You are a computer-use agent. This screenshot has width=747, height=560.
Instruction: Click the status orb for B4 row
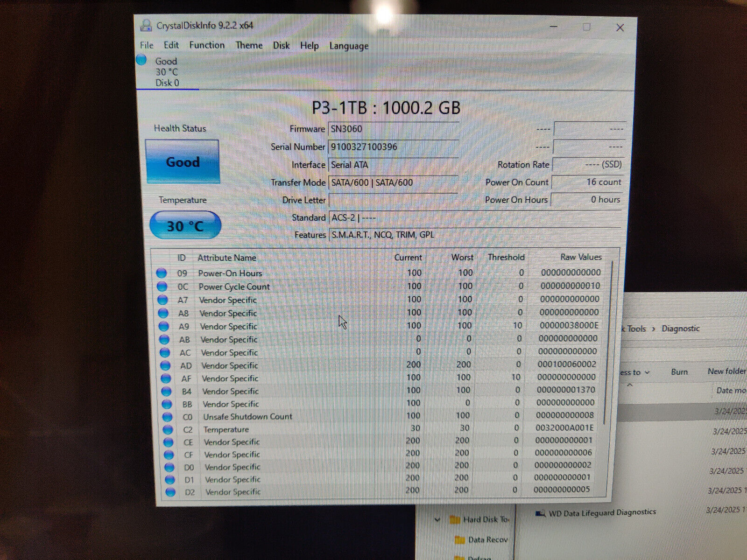coord(166,391)
